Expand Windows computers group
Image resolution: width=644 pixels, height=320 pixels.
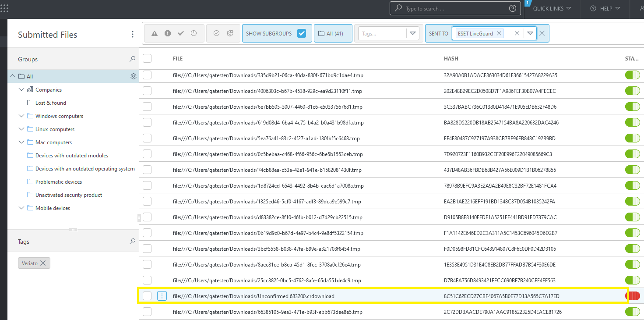point(21,116)
